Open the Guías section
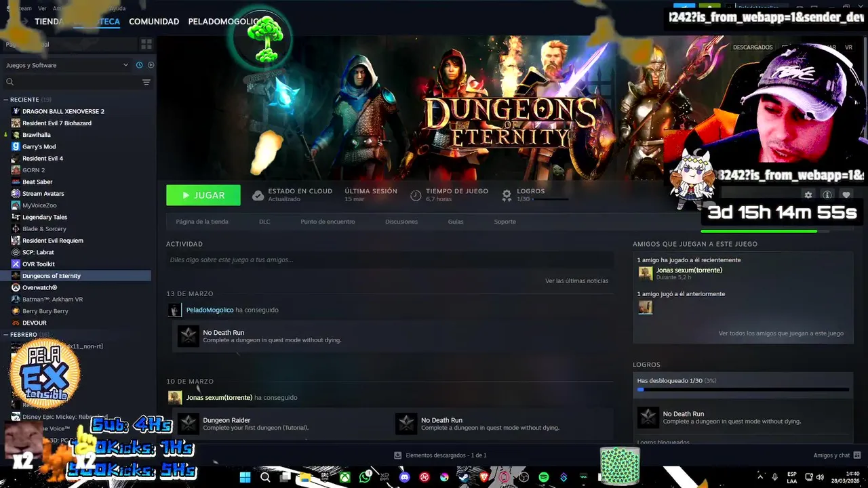868x488 pixels. tap(456, 222)
